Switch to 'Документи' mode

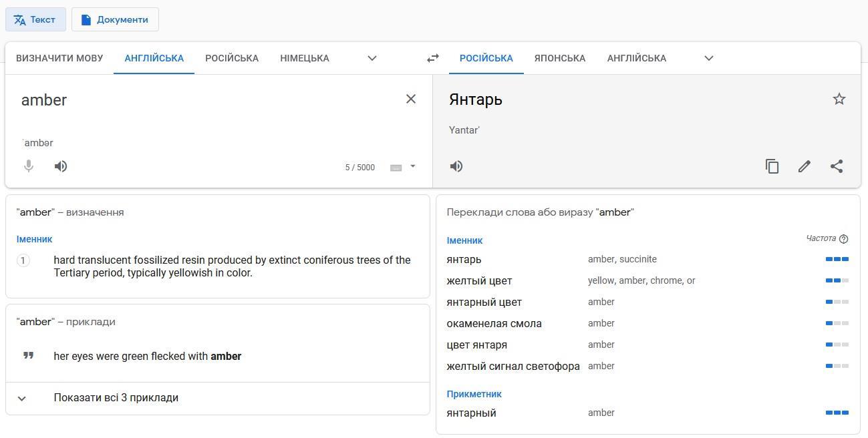(x=115, y=19)
